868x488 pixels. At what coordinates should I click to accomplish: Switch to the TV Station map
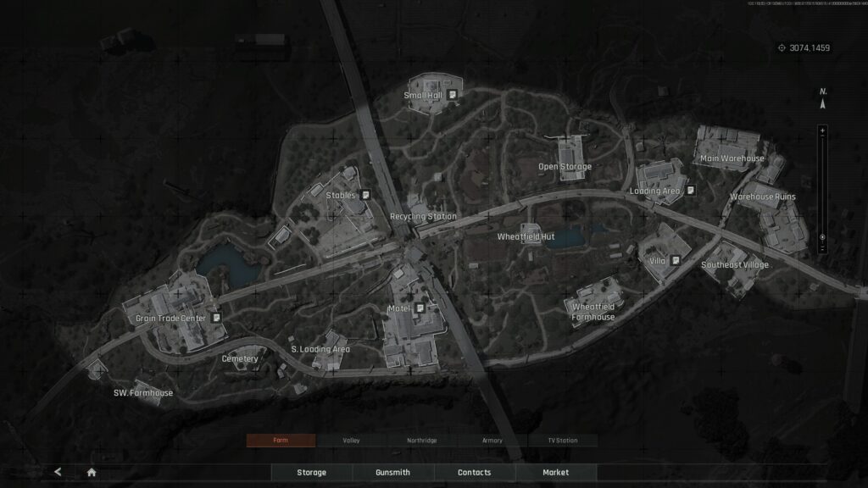[x=562, y=441]
